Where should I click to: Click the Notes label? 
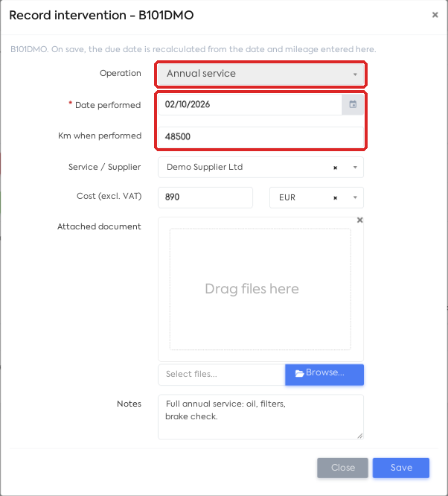(x=129, y=404)
